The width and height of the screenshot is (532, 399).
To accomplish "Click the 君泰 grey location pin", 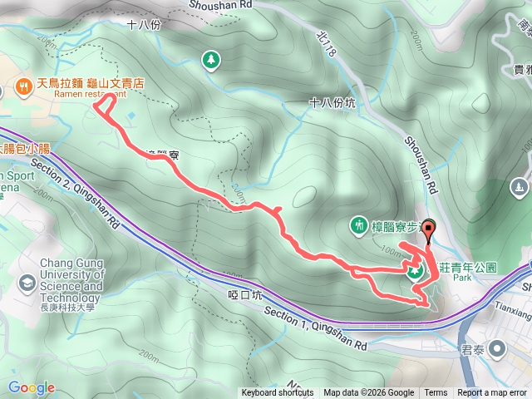I will (497, 349).
